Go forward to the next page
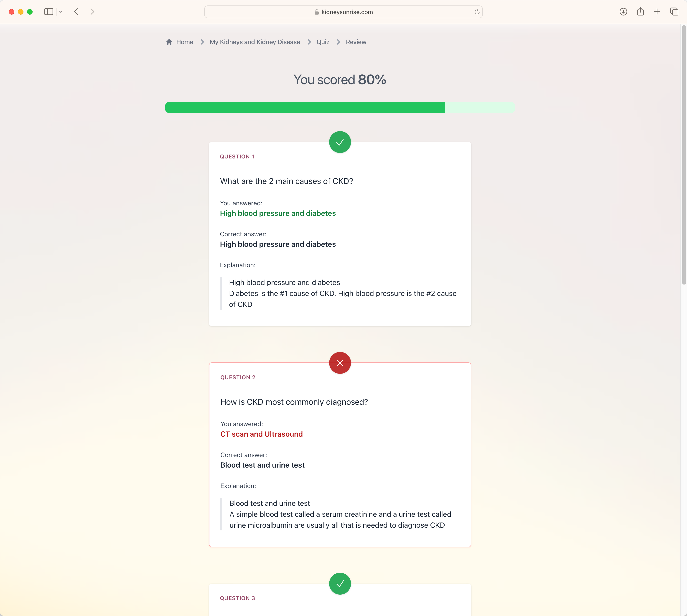Image resolution: width=687 pixels, height=616 pixels. (92, 12)
